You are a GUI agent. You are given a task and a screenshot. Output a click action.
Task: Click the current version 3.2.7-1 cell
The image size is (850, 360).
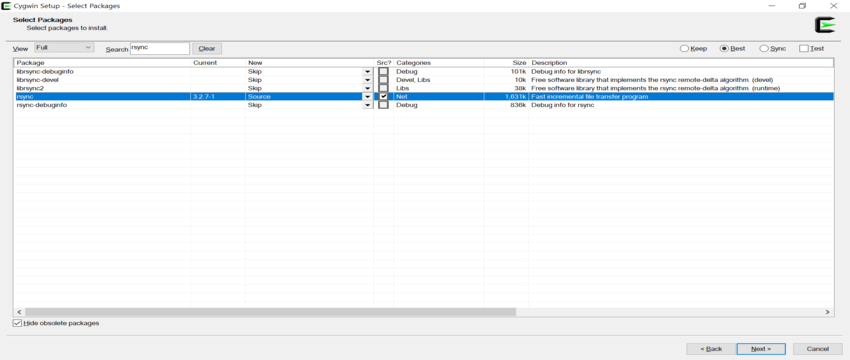[x=203, y=97]
